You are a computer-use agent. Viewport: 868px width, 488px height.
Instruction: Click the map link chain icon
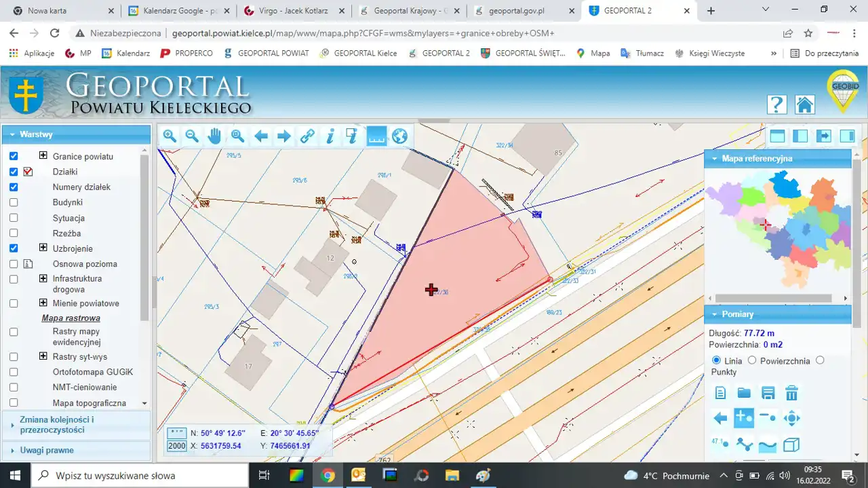(x=307, y=136)
